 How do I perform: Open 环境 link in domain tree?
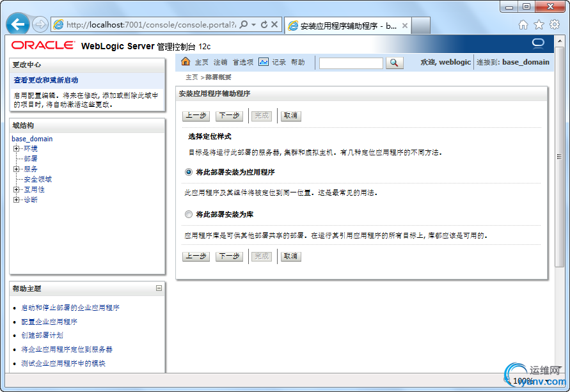point(31,148)
